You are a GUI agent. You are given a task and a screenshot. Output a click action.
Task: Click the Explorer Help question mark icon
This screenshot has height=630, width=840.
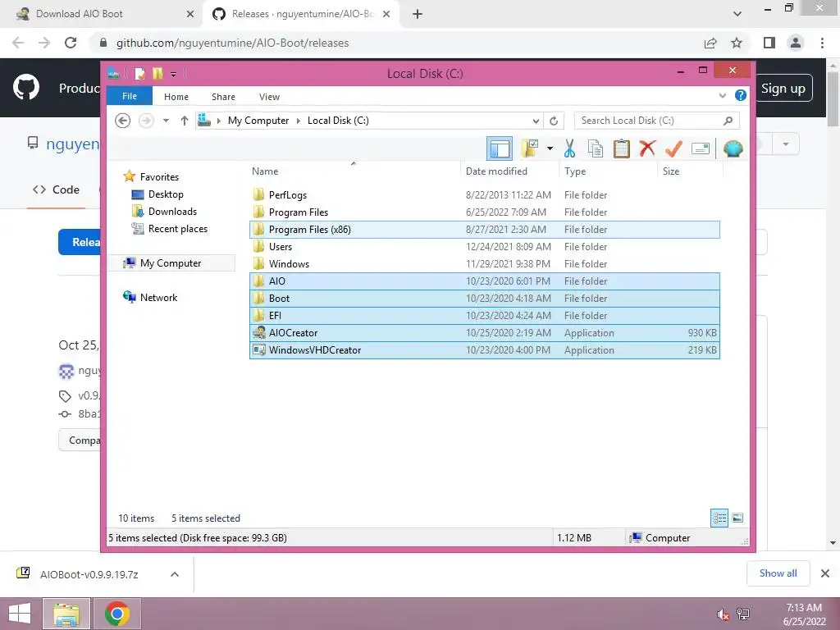point(741,95)
